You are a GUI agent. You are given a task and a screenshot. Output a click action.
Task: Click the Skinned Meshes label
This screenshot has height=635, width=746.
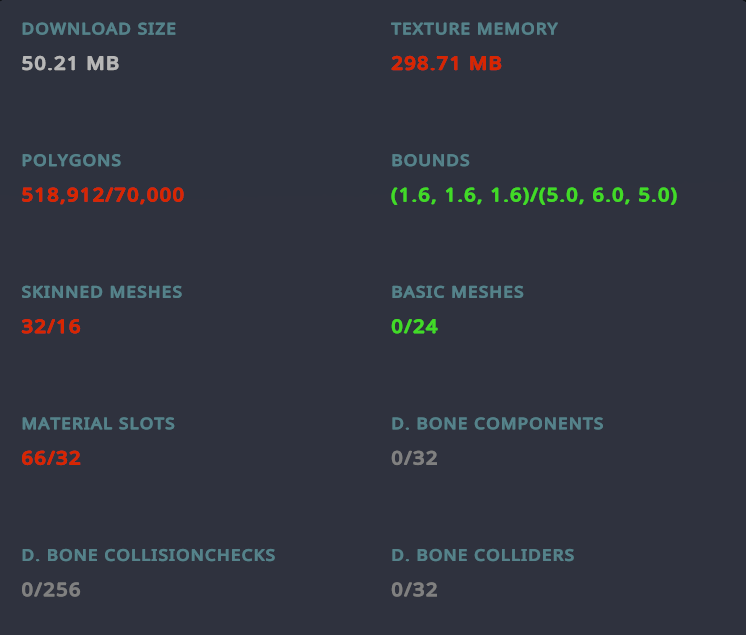coord(102,292)
